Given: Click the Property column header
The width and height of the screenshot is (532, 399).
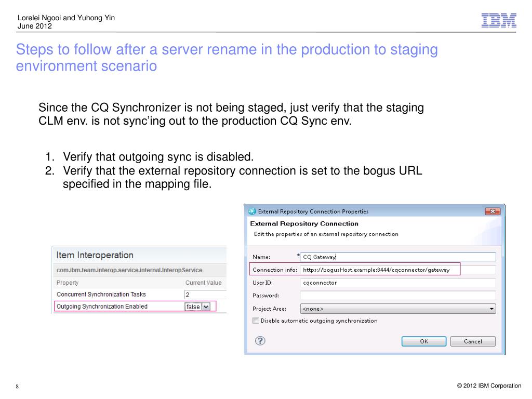Looking at the screenshot, I should (68, 283).
